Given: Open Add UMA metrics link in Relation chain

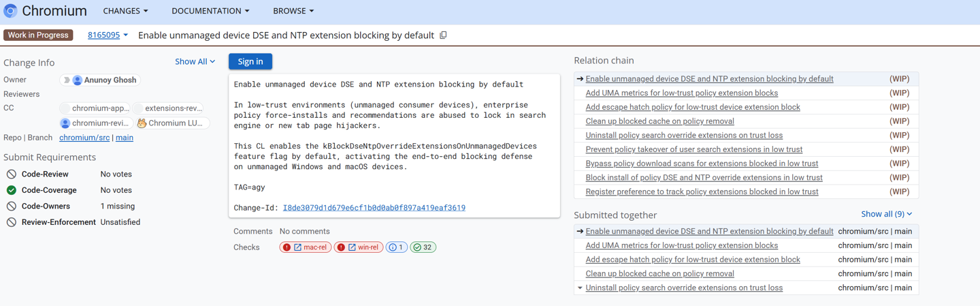Looking at the screenshot, I should [x=681, y=93].
